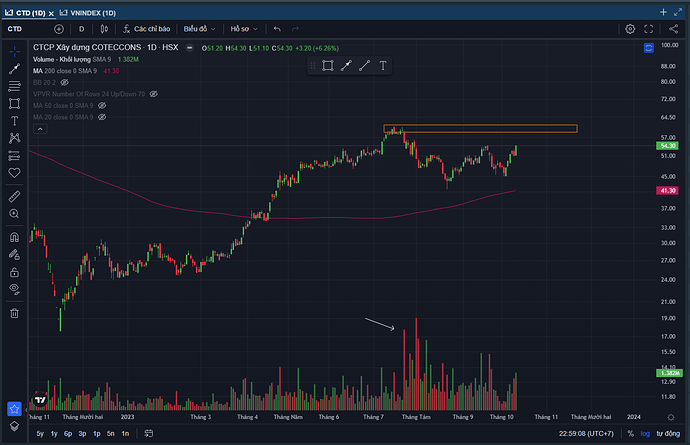Activate the ruler measure tool
Screen dimensions: 690x445
coord(14,192)
